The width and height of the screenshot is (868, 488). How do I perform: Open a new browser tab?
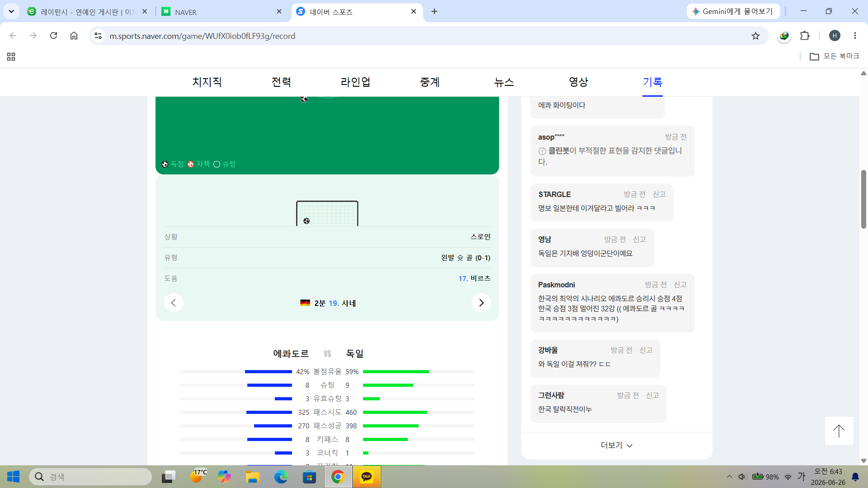pos(434,11)
